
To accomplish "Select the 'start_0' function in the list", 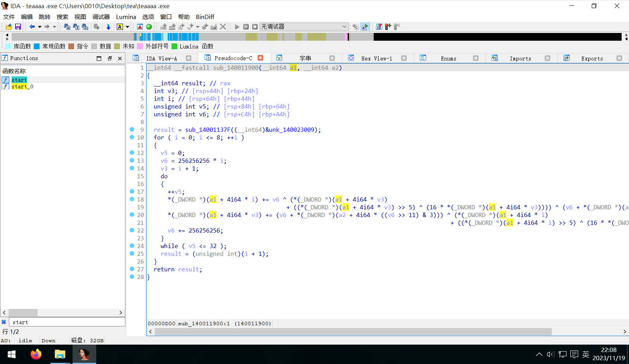I will point(22,86).
